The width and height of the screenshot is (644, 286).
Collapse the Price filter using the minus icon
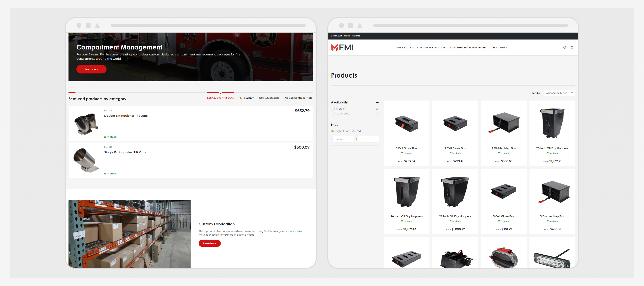click(377, 125)
